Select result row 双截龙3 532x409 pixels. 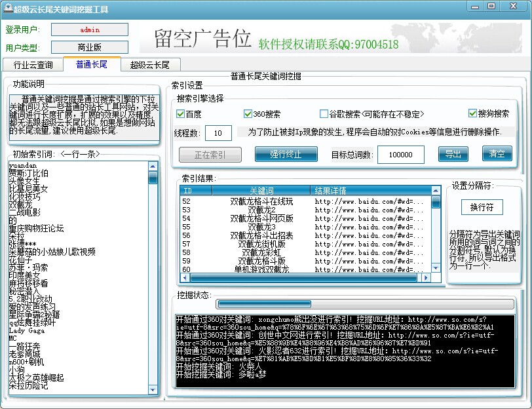pyautogui.click(x=306, y=227)
